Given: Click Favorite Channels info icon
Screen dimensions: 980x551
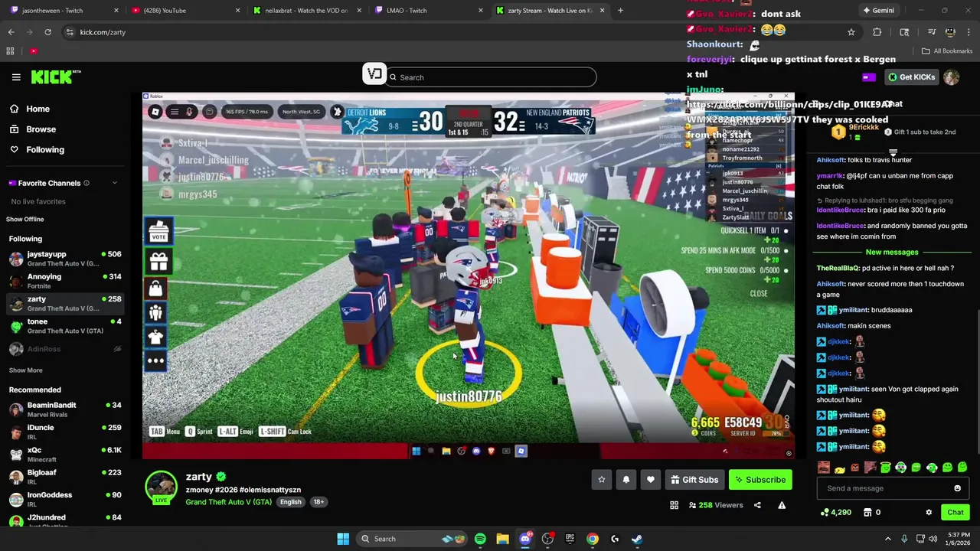Looking at the screenshot, I should click(x=86, y=183).
